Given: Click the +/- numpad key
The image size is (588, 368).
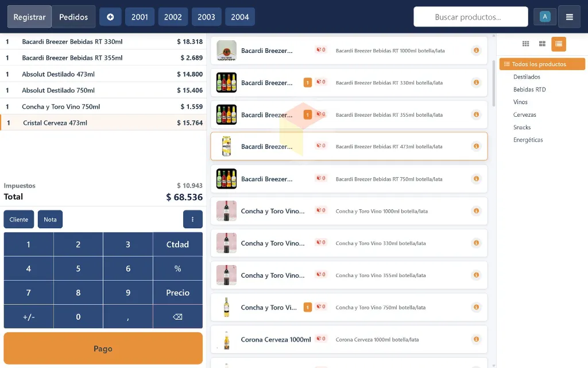Looking at the screenshot, I should [x=29, y=317].
